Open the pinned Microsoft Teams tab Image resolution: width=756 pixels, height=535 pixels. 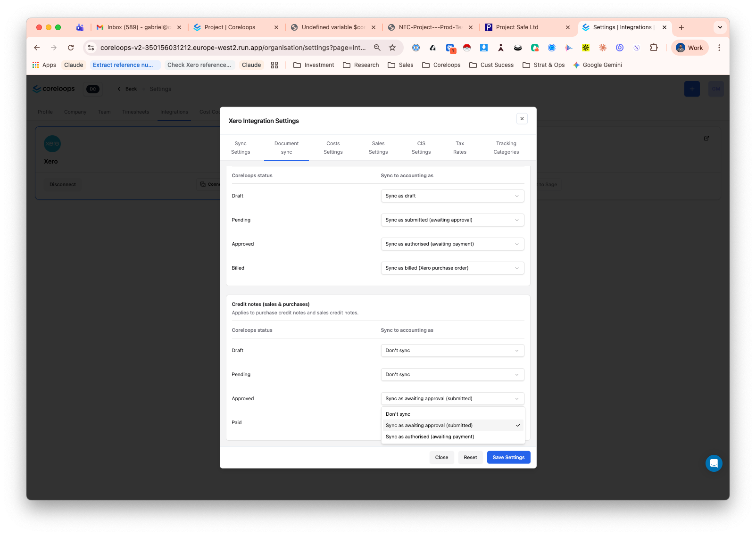pos(80,27)
